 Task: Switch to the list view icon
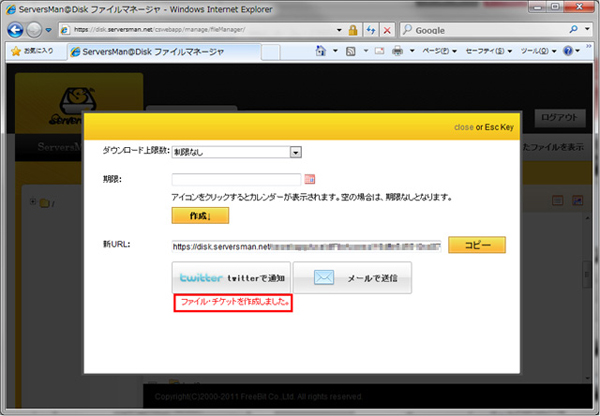coord(558,200)
